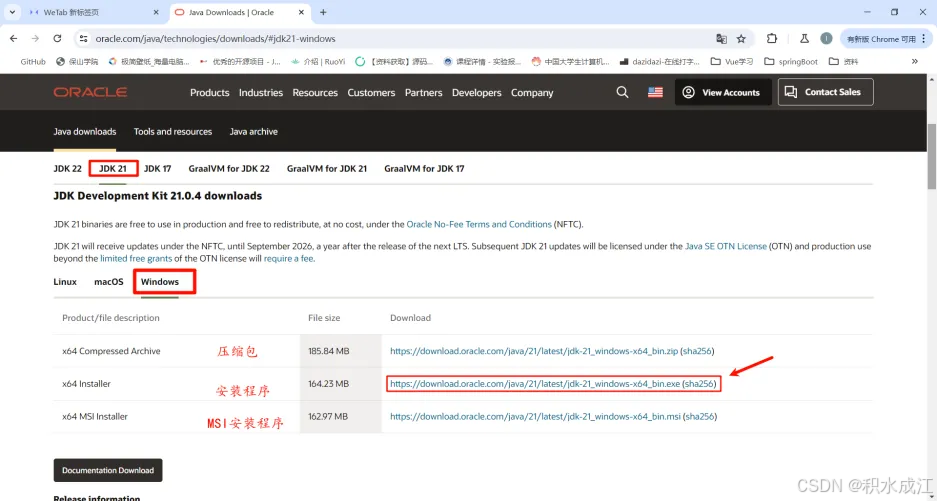Open 资料 bookmarks folder
The height and width of the screenshot is (501, 937).
pyautogui.click(x=843, y=62)
